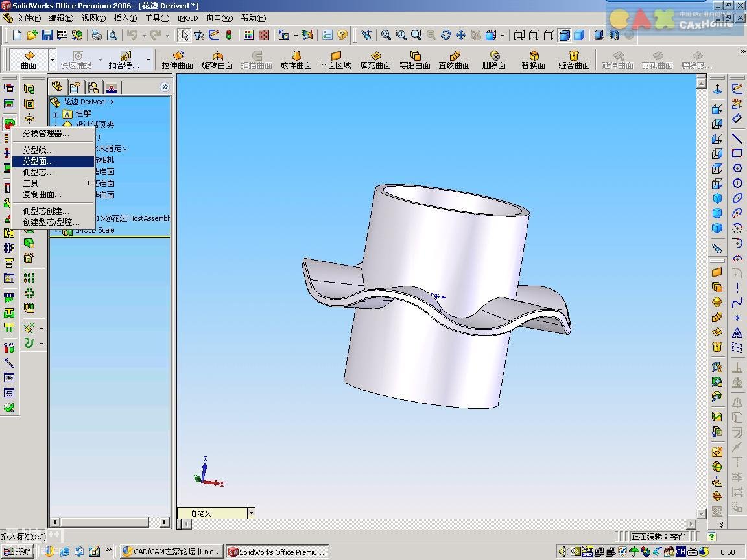The height and width of the screenshot is (560, 747).
Task: Open the 自定义 dropdown below the viewport
Action: (251, 513)
